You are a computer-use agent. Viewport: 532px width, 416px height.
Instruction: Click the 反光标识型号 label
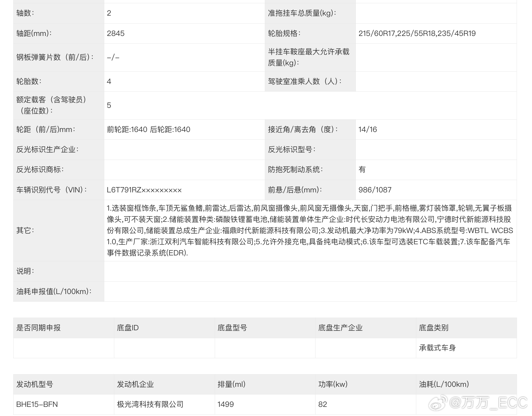(291, 149)
